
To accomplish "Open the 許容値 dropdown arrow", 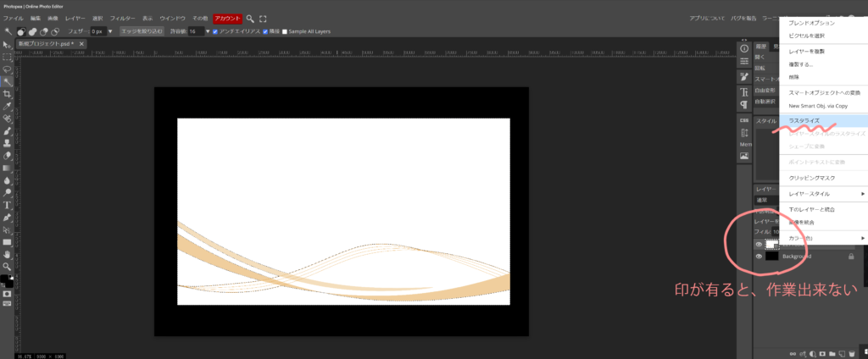I will click(207, 31).
